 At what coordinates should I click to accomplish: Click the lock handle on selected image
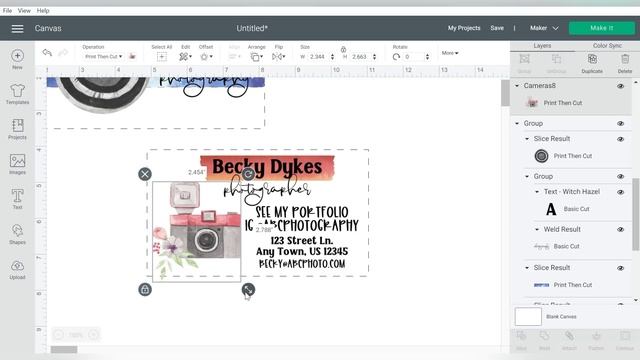coord(145,290)
